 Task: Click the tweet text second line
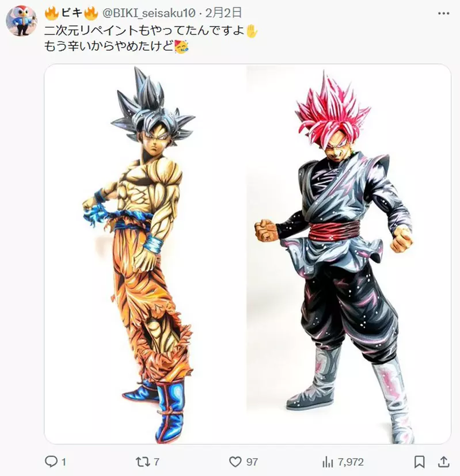point(116,47)
